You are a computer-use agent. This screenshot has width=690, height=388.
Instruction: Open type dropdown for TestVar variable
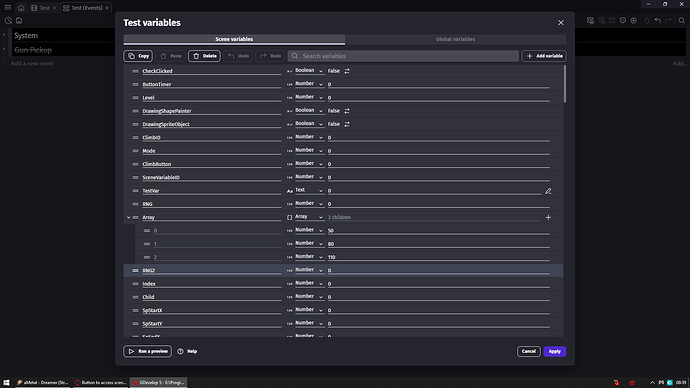(x=309, y=190)
